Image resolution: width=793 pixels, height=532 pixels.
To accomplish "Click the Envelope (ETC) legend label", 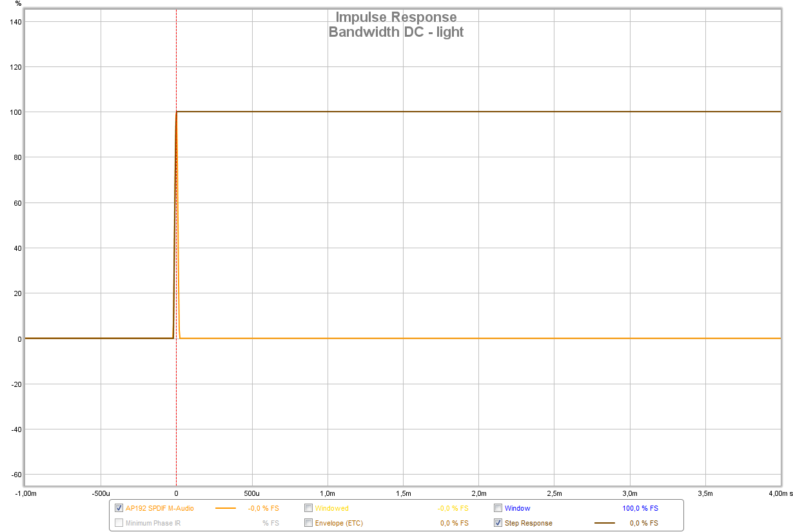I will click(x=338, y=523).
